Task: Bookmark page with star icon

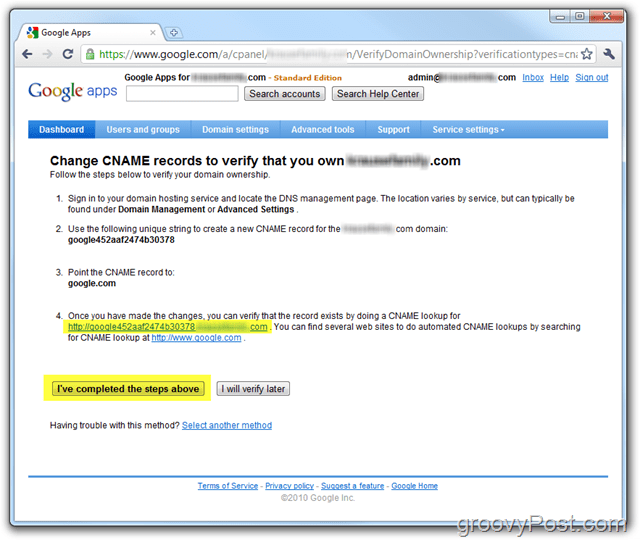Action: [x=587, y=54]
